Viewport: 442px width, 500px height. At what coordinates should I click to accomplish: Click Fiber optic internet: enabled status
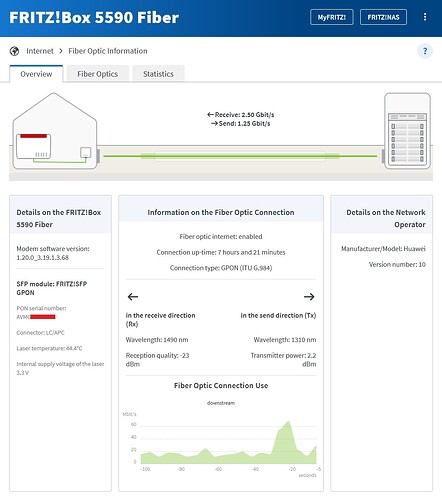[x=221, y=236]
